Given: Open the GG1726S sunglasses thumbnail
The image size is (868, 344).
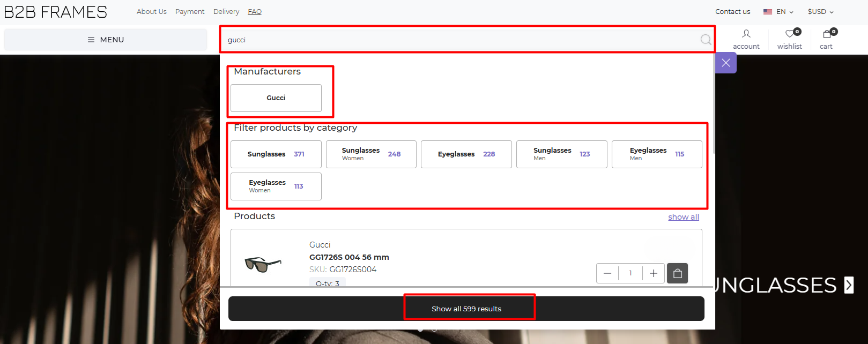Looking at the screenshot, I should point(263,264).
